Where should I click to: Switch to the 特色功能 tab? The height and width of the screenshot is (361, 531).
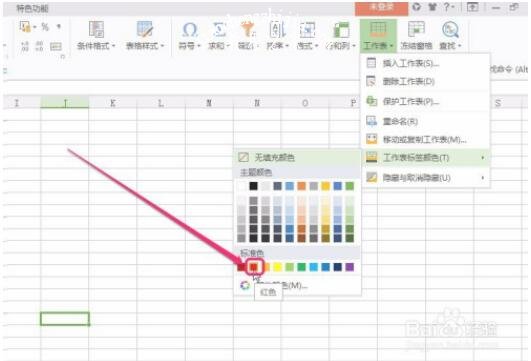(33, 8)
